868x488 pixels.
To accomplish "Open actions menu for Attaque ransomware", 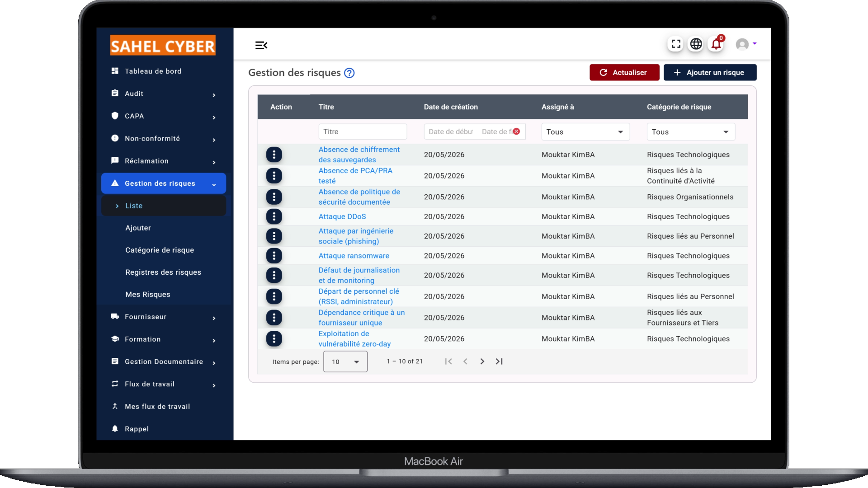I will 274,256.
